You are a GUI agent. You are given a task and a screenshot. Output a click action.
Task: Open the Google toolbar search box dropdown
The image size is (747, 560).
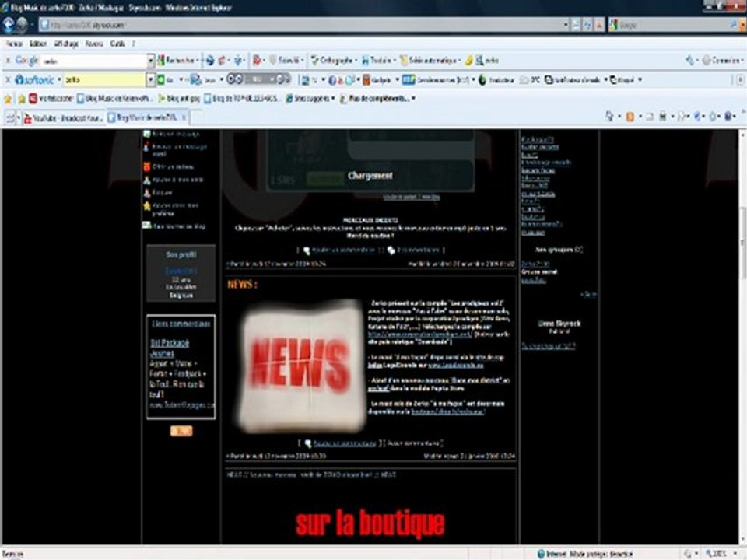point(150,61)
